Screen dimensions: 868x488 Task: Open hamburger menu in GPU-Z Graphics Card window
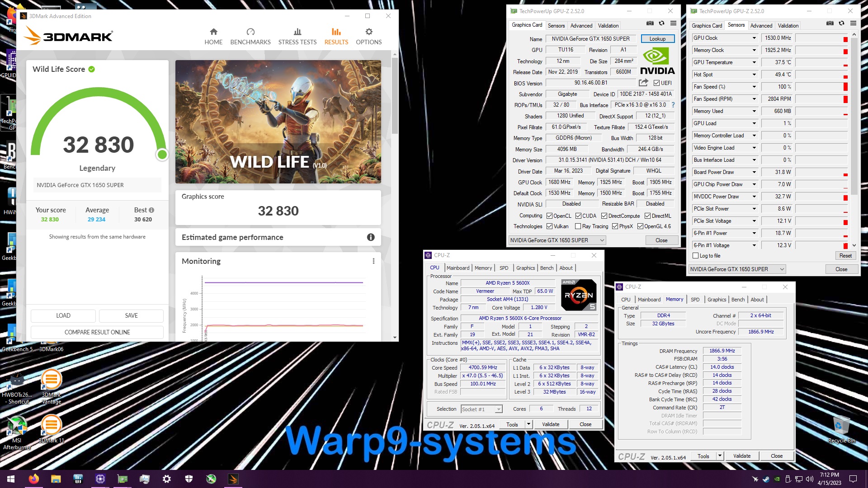point(673,23)
